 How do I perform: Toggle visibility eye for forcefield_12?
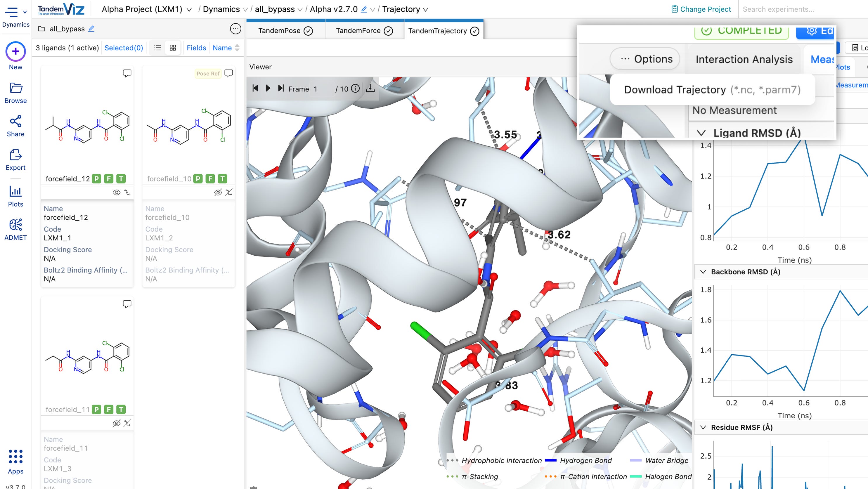(116, 193)
